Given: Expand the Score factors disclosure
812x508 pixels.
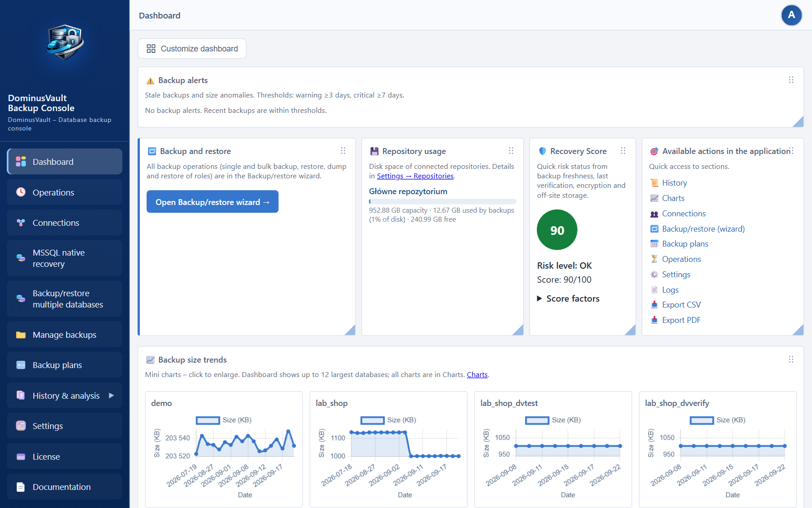Looking at the screenshot, I should tap(568, 298).
